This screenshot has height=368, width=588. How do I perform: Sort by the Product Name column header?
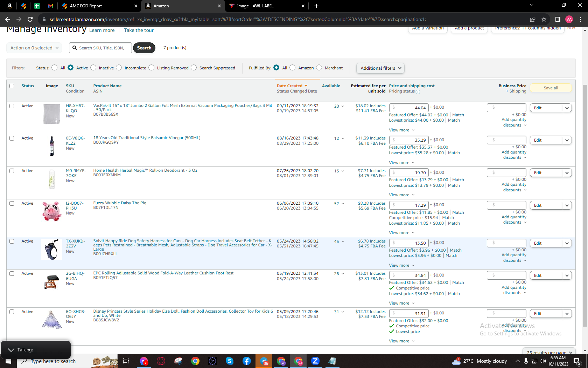click(x=107, y=86)
